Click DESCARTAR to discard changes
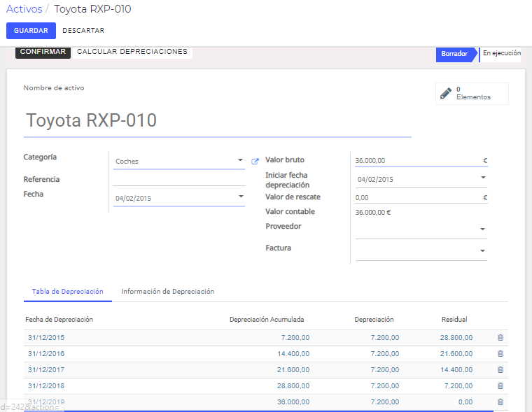The image size is (532, 412). pos(83,31)
